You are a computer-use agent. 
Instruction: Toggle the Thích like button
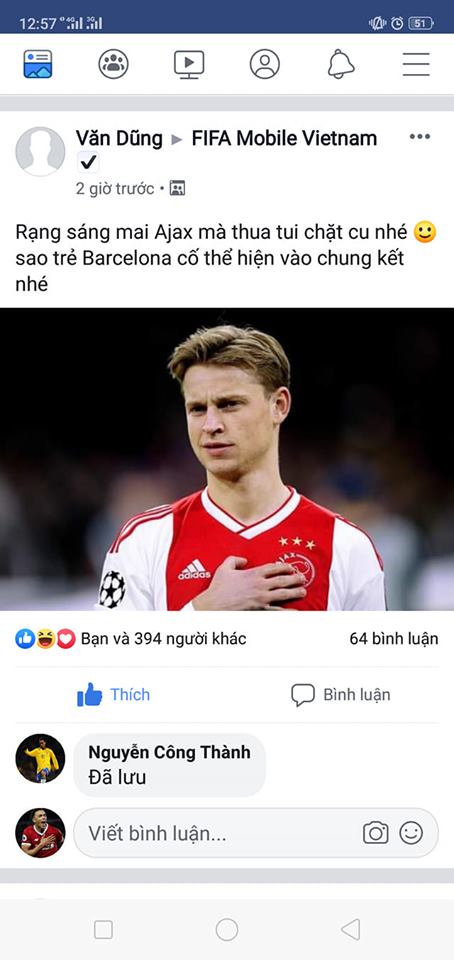[113, 695]
